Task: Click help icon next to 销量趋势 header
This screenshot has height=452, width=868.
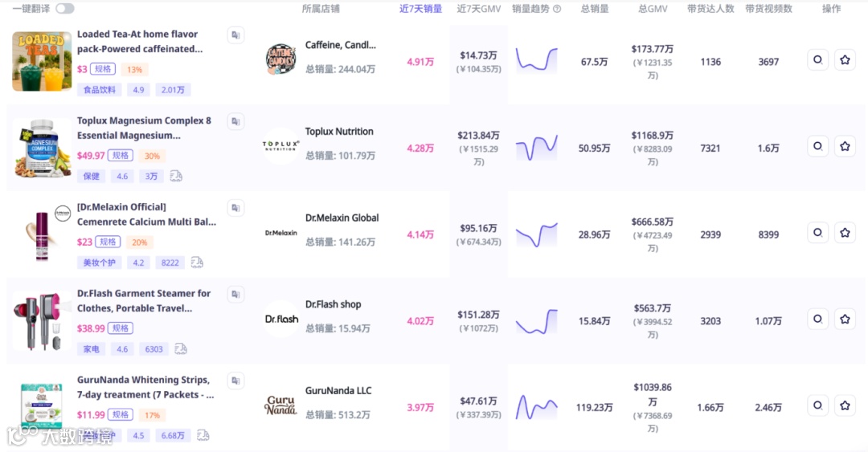Action: click(x=557, y=9)
